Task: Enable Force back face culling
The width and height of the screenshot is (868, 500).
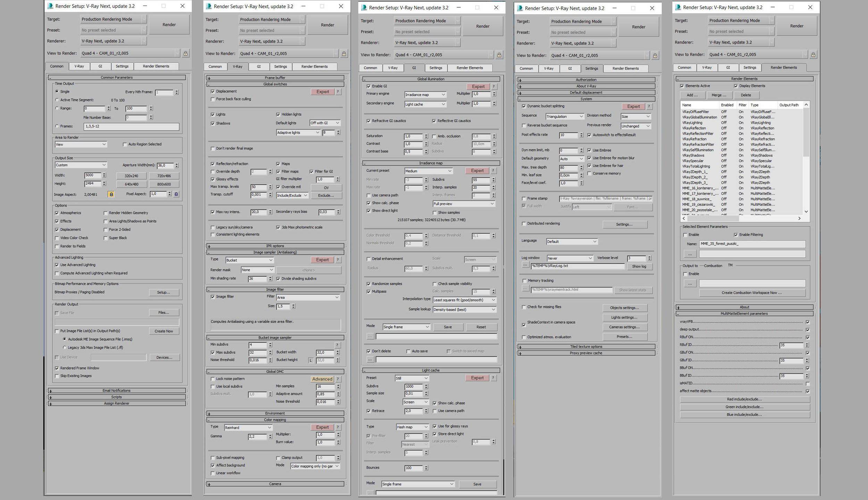Action: [213, 99]
